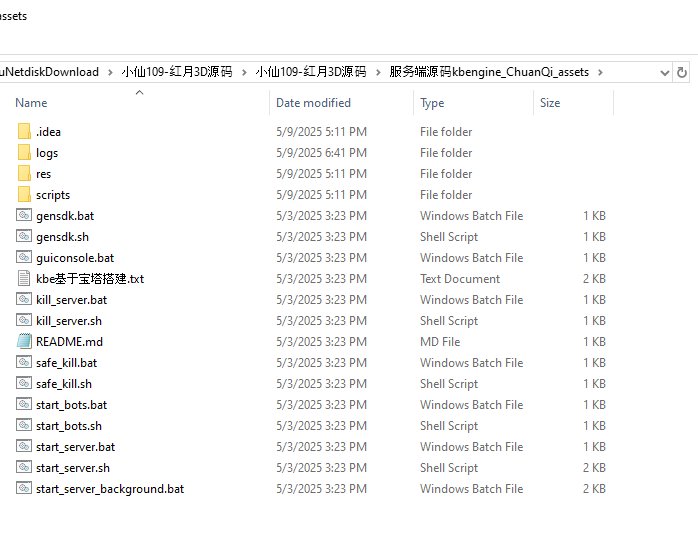Image resolution: width=698 pixels, height=543 pixels.
Task: Click the Size column header
Action: pyautogui.click(x=550, y=103)
